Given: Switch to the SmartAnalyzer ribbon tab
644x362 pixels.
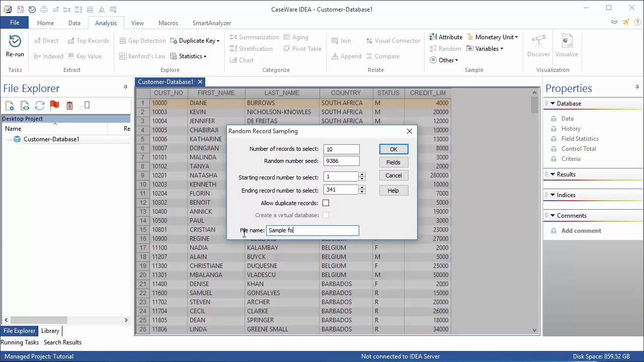Looking at the screenshot, I should pyautogui.click(x=211, y=23).
